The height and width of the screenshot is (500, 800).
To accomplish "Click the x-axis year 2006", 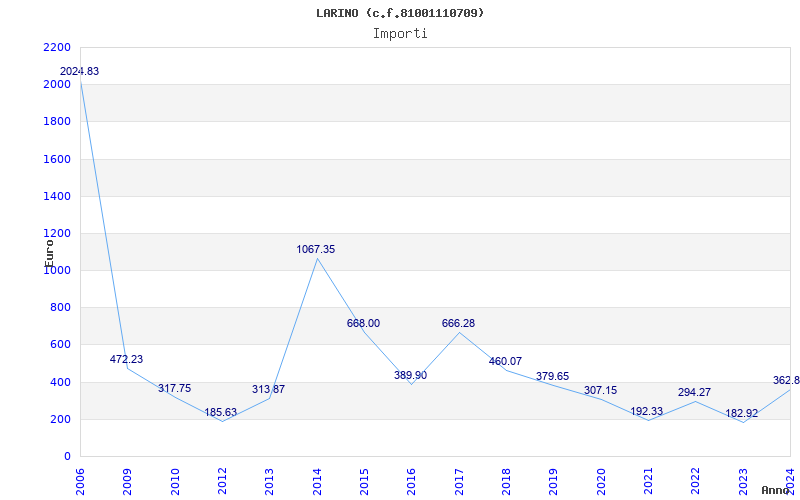I will point(80,482).
